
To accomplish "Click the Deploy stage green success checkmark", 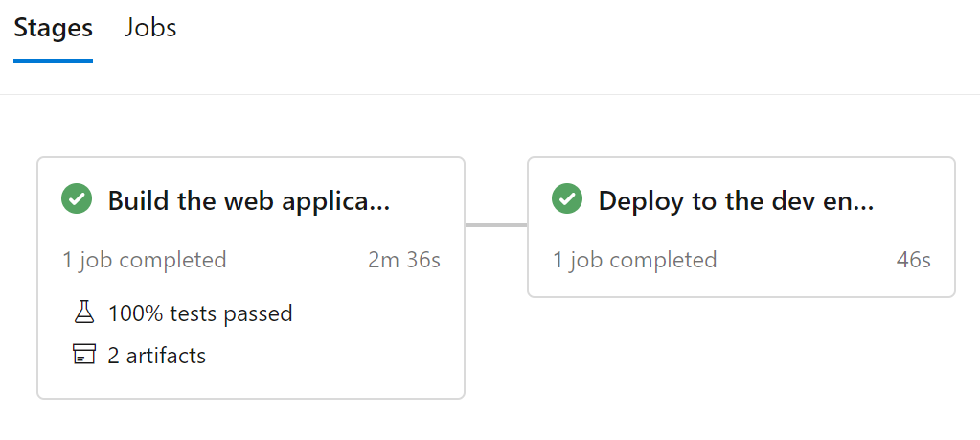I will click(x=567, y=199).
